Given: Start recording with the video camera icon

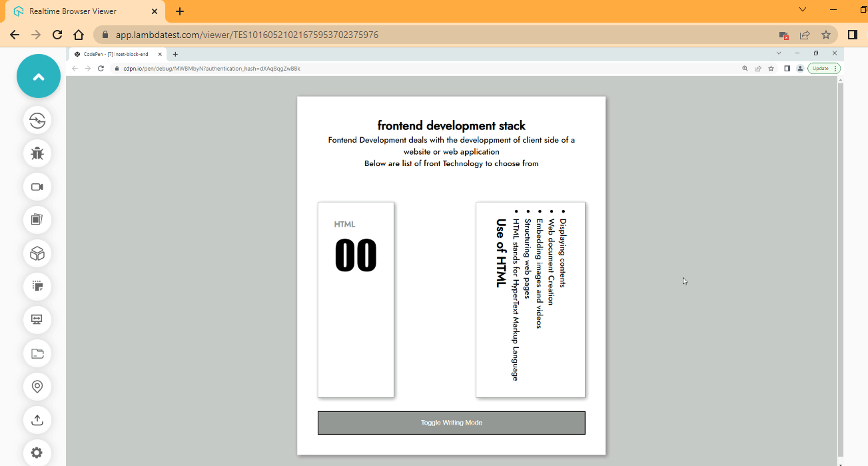Looking at the screenshot, I should 37,187.
